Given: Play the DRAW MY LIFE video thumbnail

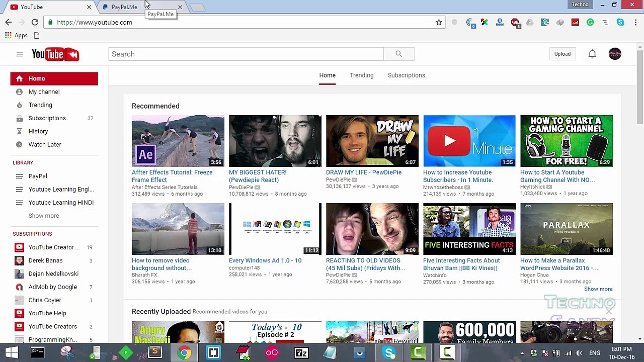Looking at the screenshot, I should click(x=372, y=141).
